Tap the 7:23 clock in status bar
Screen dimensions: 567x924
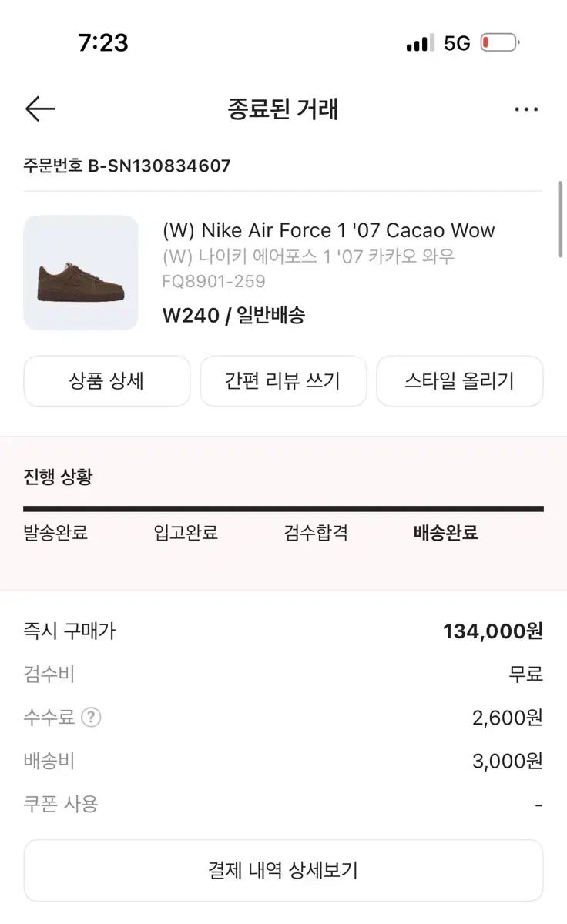(102, 42)
